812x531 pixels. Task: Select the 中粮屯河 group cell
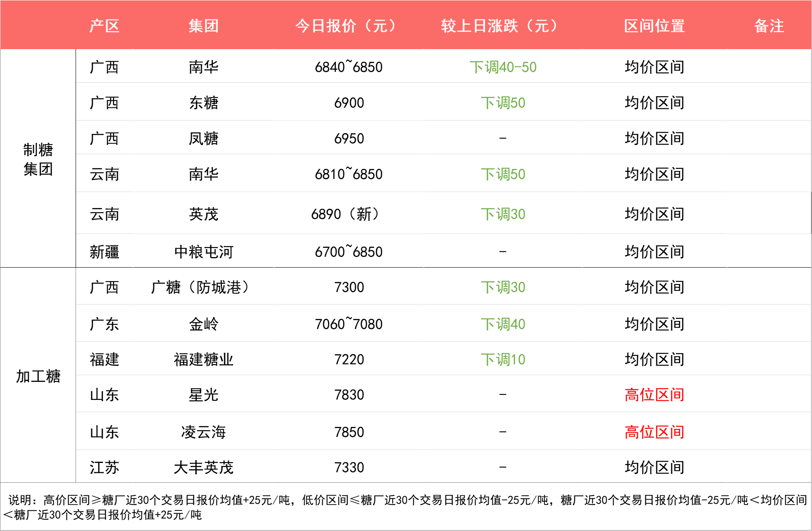[203, 252]
